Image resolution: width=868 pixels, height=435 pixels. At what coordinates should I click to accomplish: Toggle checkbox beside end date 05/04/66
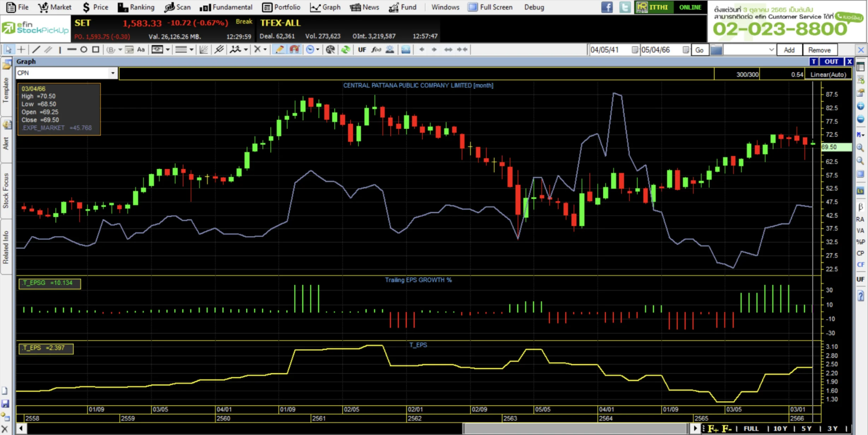pos(686,50)
